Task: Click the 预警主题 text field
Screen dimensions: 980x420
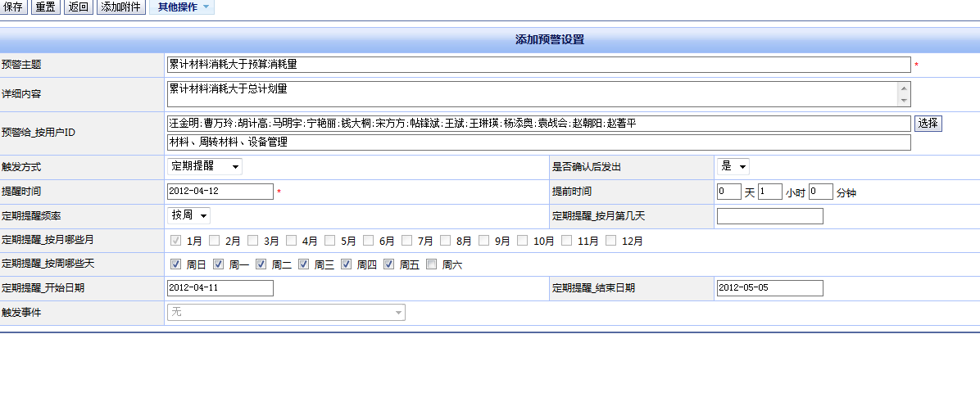Action: tap(538, 65)
